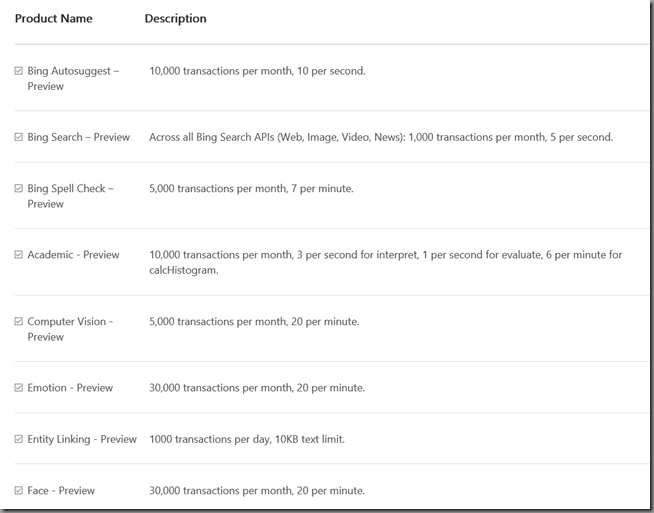The width and height of the screenshot is (654, 513).
Task: Click the Bing Search APIs transactions description
Action: coord(381,137)
